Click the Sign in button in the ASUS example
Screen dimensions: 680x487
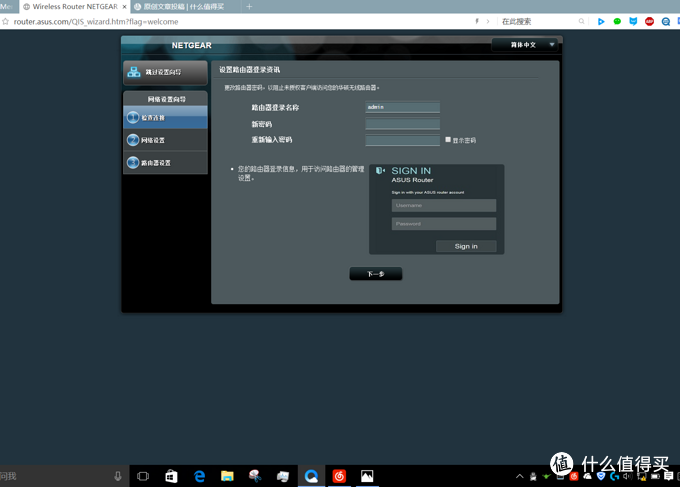(466, 246)
